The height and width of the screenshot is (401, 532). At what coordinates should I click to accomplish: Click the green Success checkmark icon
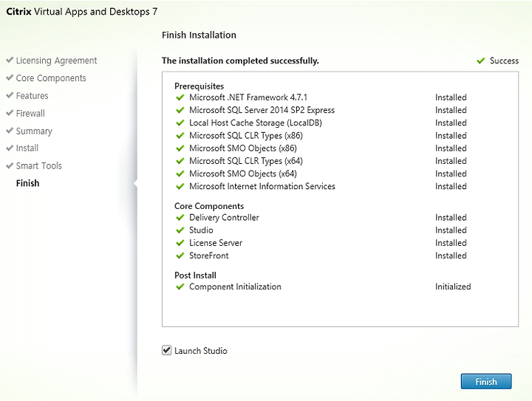coord(480,61)
